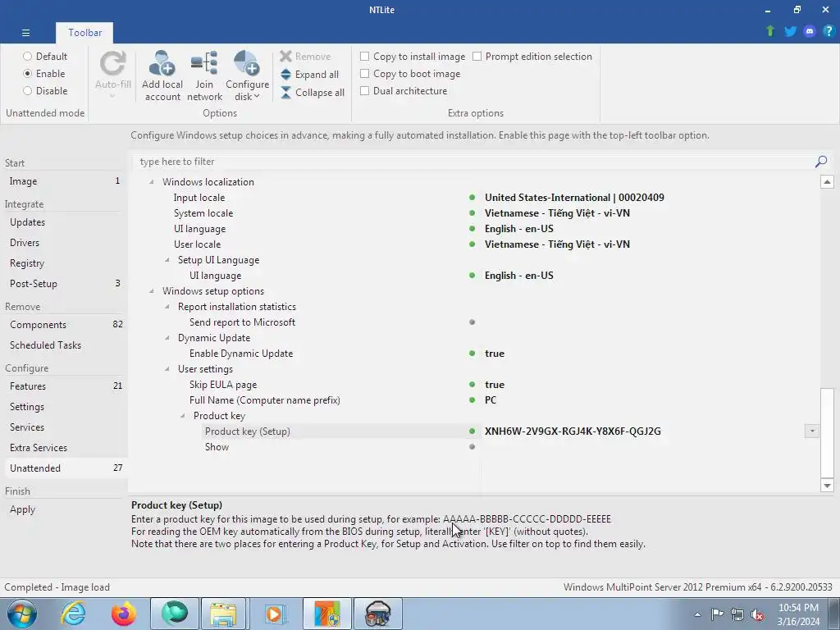Click the muted volume tray icon
Screen dimensions: 840x630
tap(757, 614)
